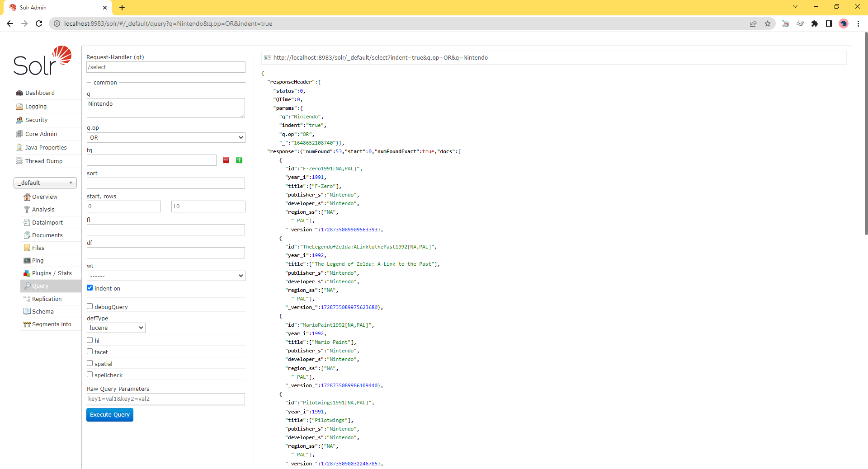Open the browser profile avatar
This screenshot has width=868, height=469.
(844, 23)
